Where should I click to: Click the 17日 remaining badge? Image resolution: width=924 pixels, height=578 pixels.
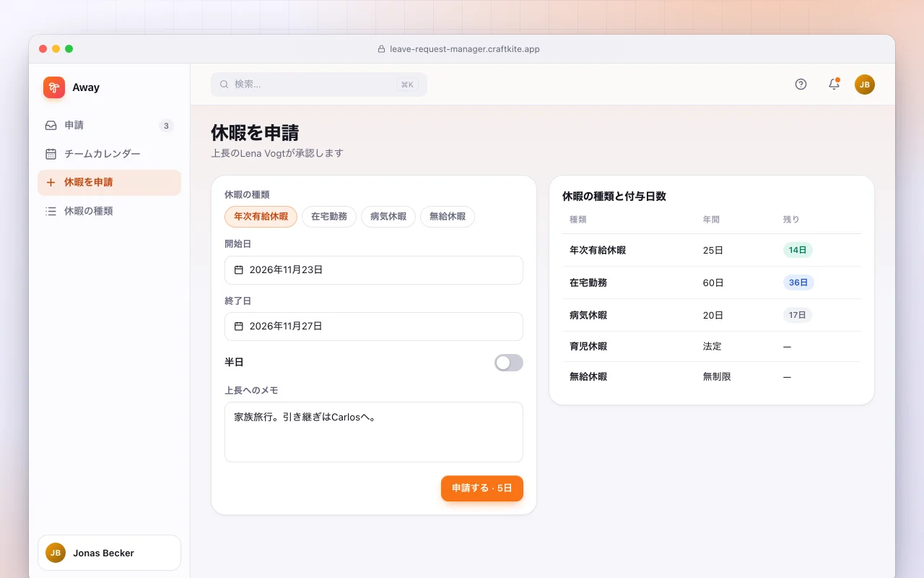tap(798, 315)
